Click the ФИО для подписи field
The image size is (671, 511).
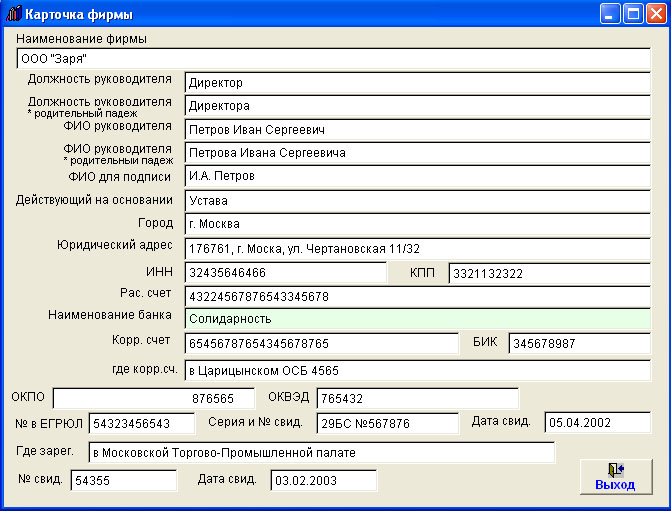pyautogui.click(x=418, y=176)
